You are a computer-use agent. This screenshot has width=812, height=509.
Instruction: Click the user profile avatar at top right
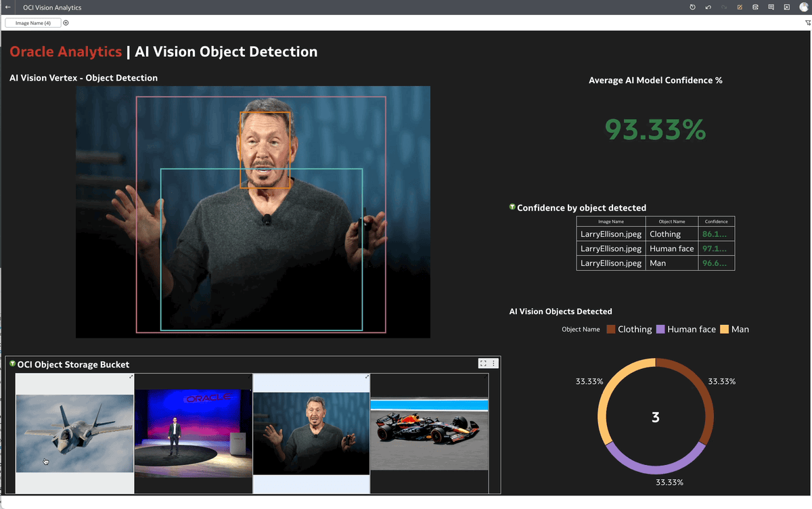coord(805,7)
